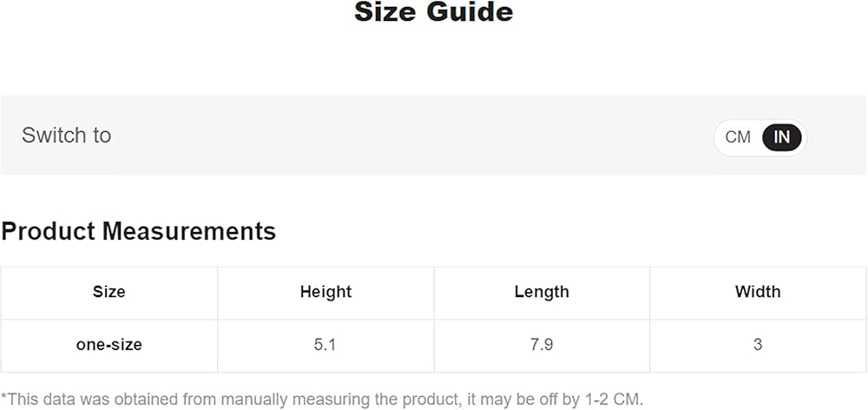This screenshot has width=868, height=410.
Task: Select the Height column header
Action: [325, 292]
